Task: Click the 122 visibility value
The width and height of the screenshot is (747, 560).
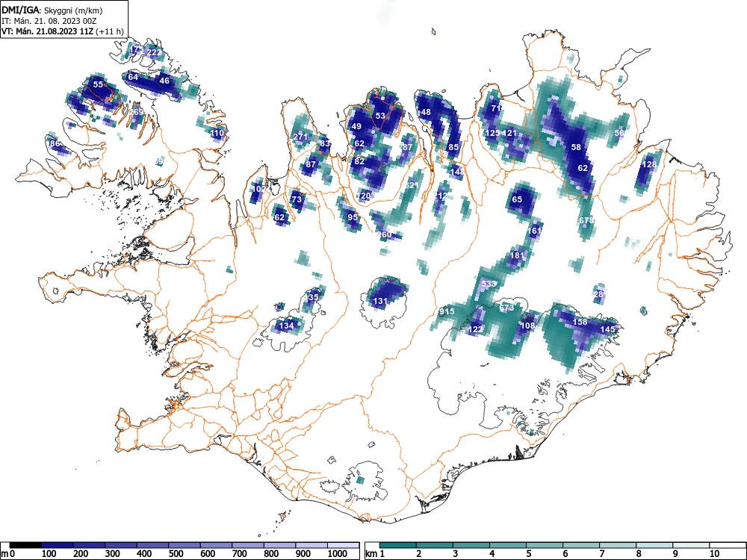Action: pos(475,329)
